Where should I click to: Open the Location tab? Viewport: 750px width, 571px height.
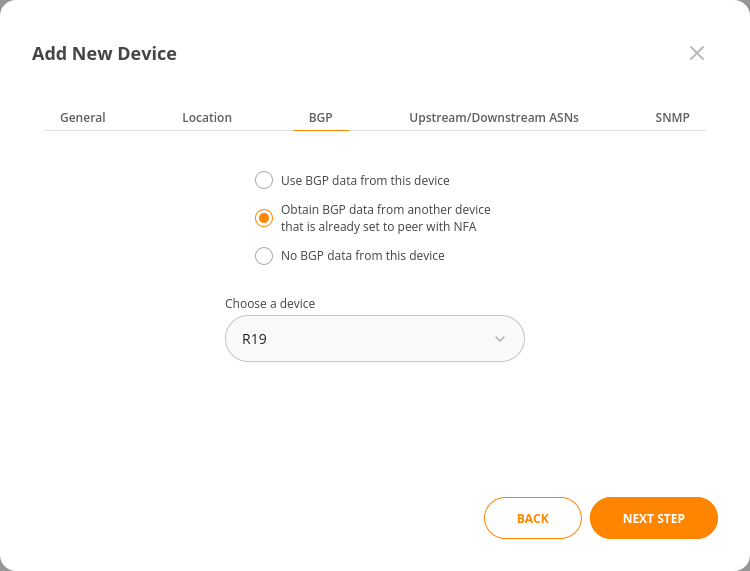(207, 117)
